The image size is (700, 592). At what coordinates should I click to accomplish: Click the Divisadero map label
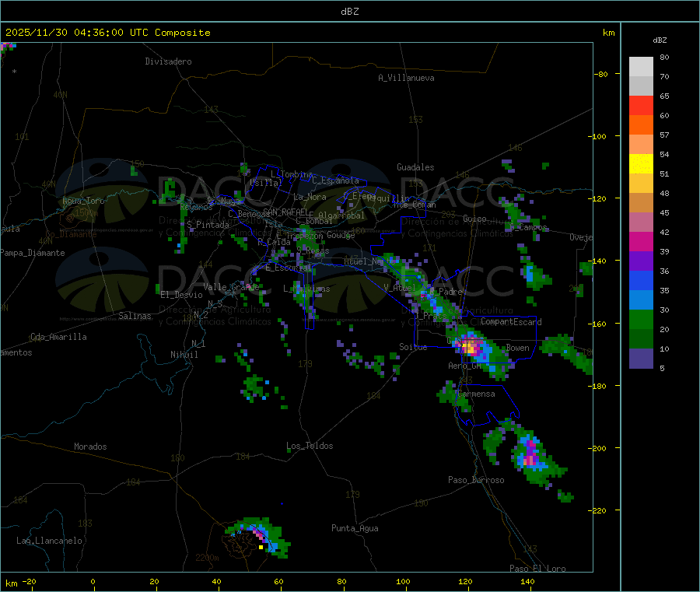(168, 61)
